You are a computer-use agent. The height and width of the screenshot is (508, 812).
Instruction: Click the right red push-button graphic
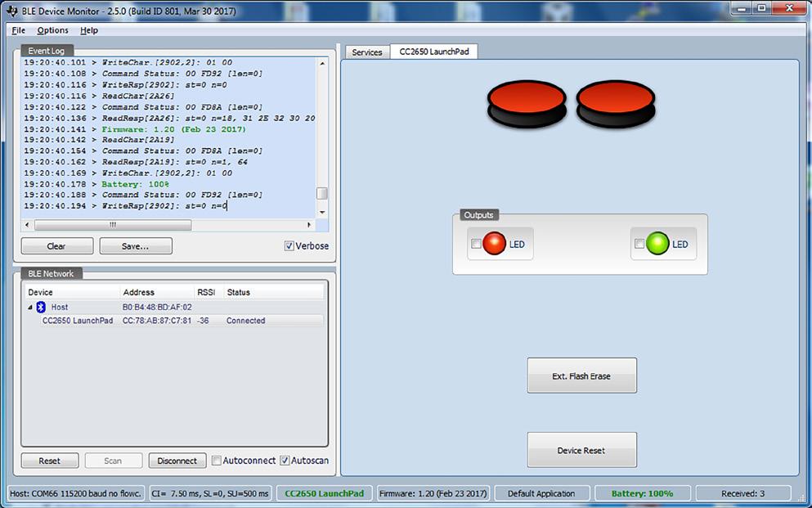tap(616, 104)
